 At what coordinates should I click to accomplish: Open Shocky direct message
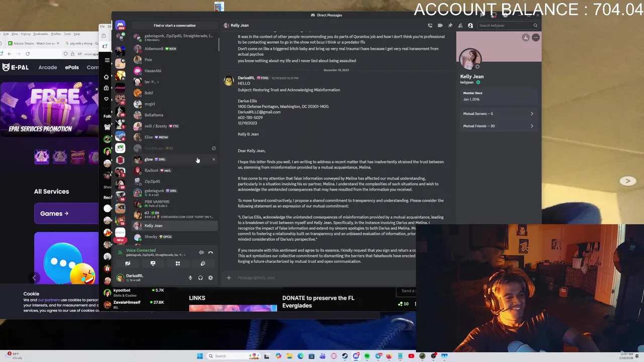click(x=175, y=237)
